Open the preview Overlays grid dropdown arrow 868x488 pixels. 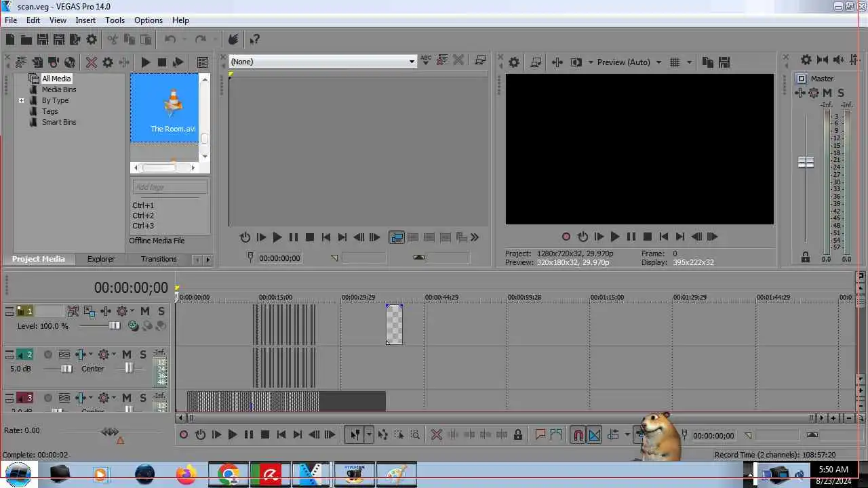[x=689, y=62]
